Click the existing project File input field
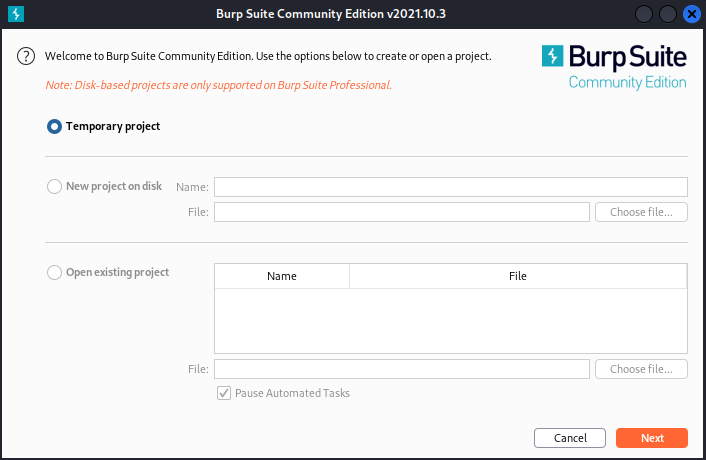Screen dimensions: 706x460 click(402, 369)
